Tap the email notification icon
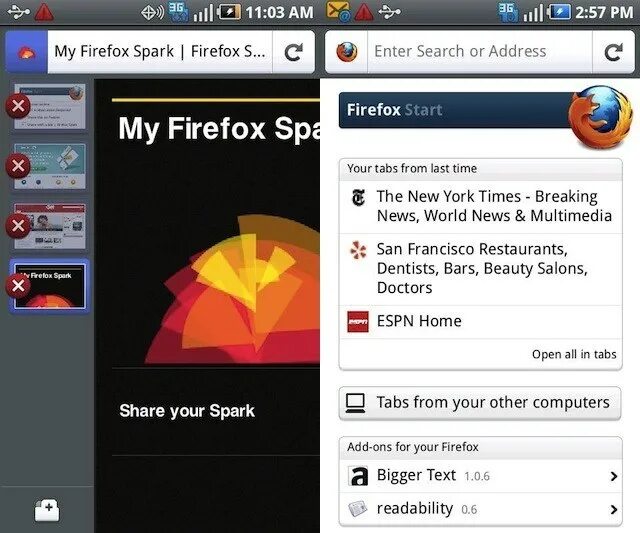Viewport: 640px width, 533px height. [338, 12]
